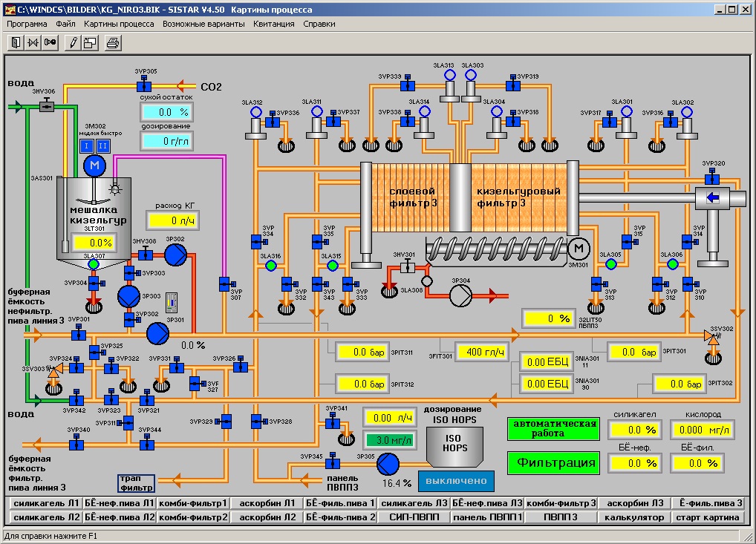Image resolution: width=756 pixels, height=544 pixels.
Task: Click valve 3VP339 symbol
Action: [x=408, y=84]
